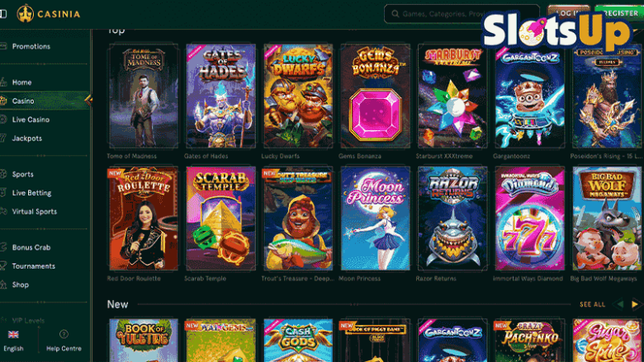
Task: Click the UK flag language icon
Action: point(13,335)
